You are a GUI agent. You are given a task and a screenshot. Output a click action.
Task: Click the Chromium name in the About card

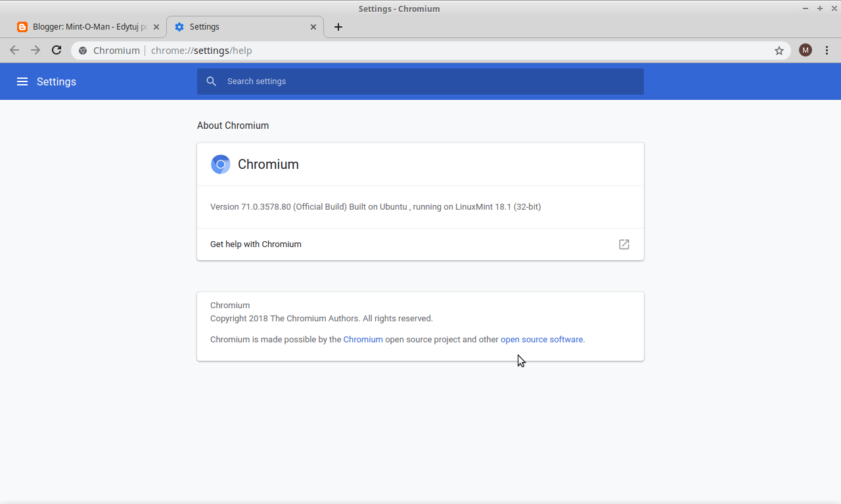(268, 164)
